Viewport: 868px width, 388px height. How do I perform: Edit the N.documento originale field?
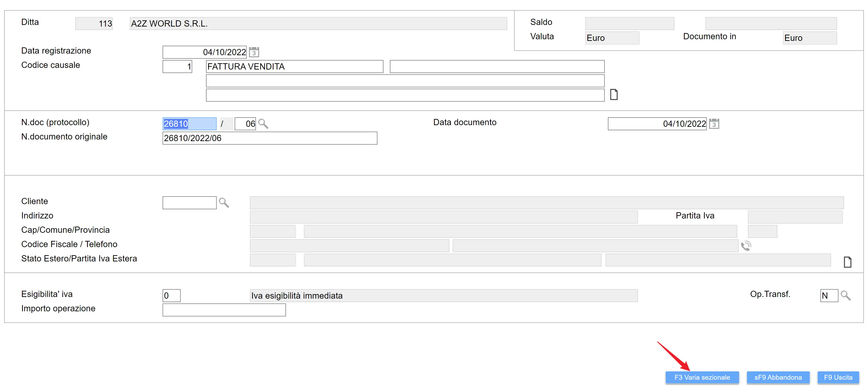point(270,138)
